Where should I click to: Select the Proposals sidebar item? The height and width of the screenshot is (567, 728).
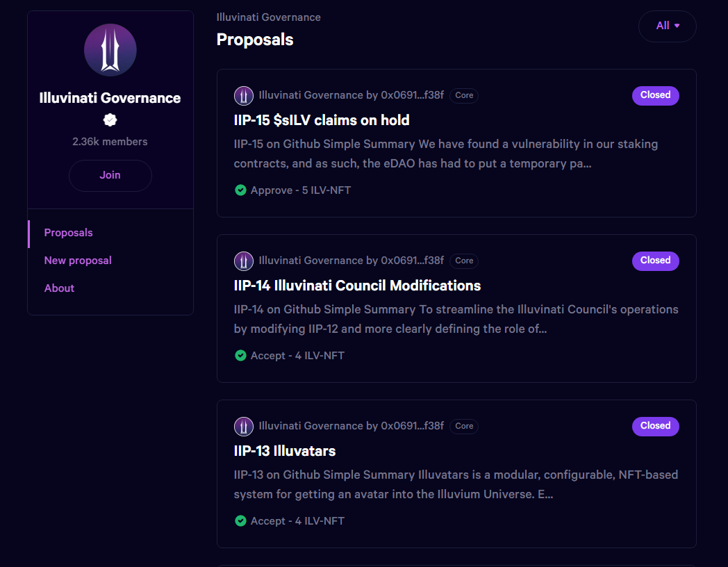pos(68,233)
